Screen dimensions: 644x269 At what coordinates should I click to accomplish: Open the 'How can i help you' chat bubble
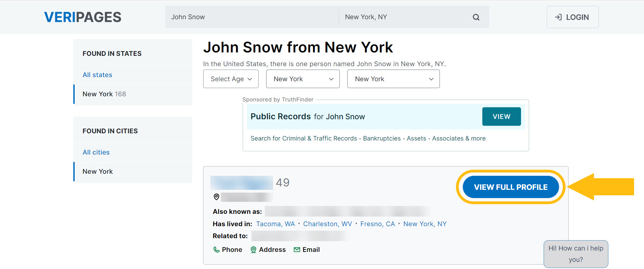click(575, 254)
